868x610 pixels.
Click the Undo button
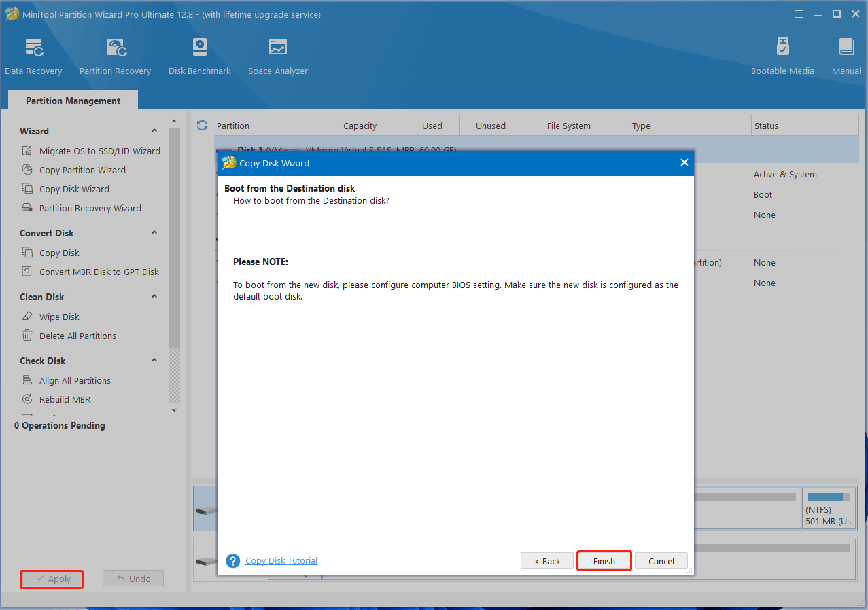pyautogui.click(x=133, y=579)
